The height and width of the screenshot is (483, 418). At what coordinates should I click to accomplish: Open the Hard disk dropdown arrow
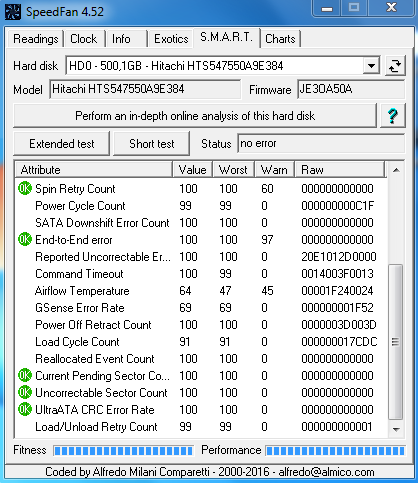371,66
